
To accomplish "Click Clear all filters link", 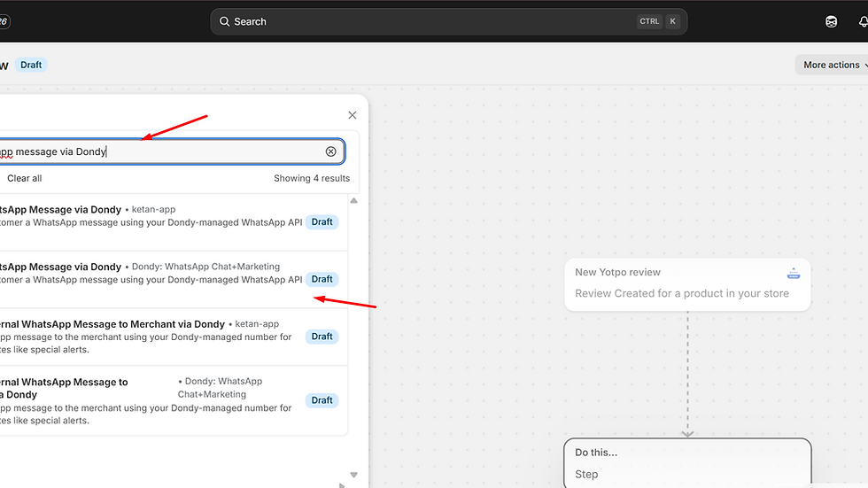I will click(x=25, y=178).
